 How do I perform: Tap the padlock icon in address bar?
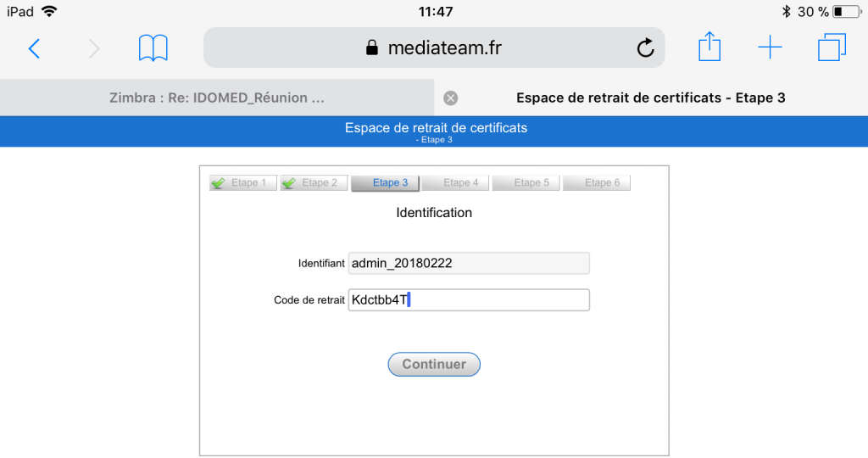click(x=372, y=47)
